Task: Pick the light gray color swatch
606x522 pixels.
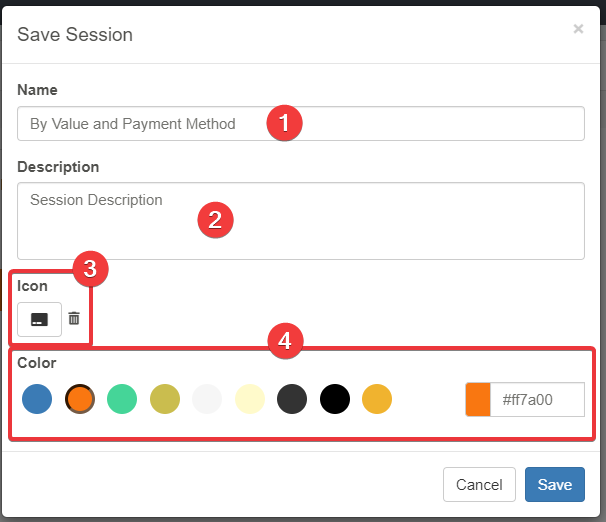Action: [x=207, y=399]
